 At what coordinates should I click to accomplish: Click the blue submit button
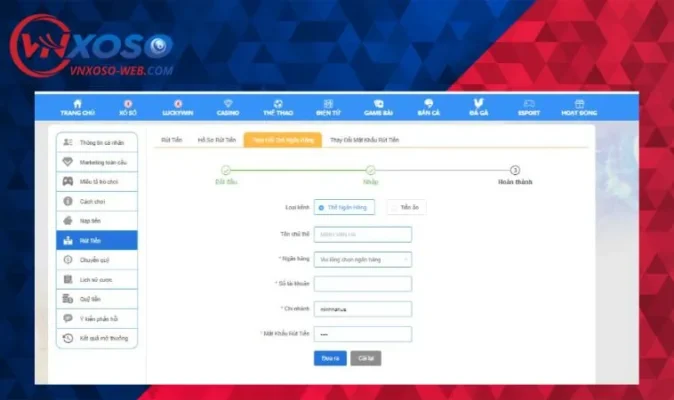pyautogui.click(x=330, y=358)
